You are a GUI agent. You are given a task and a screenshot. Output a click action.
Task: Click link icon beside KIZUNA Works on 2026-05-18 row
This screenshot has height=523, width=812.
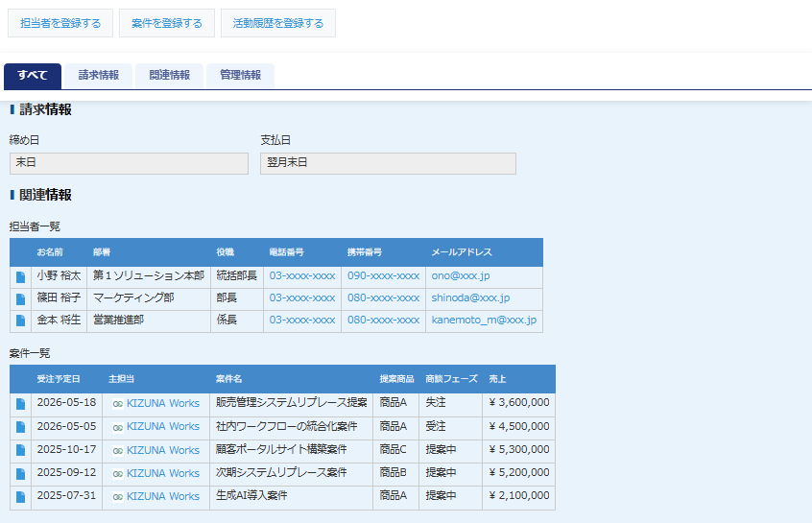tap(118, 404)
